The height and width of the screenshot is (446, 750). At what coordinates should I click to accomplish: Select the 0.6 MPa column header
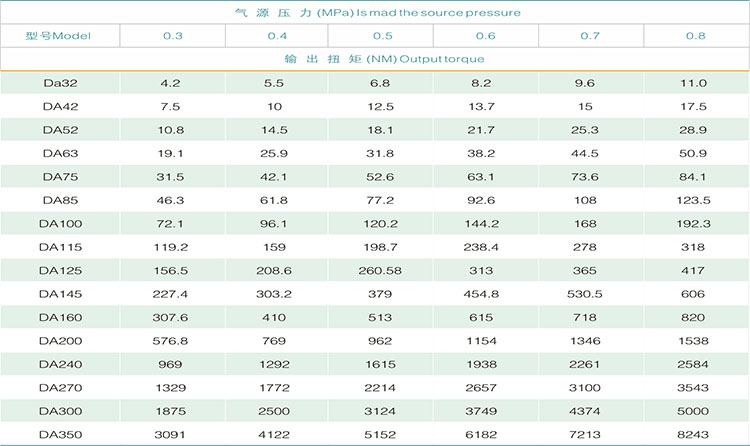pyautogui.click(x=485, y=36)
